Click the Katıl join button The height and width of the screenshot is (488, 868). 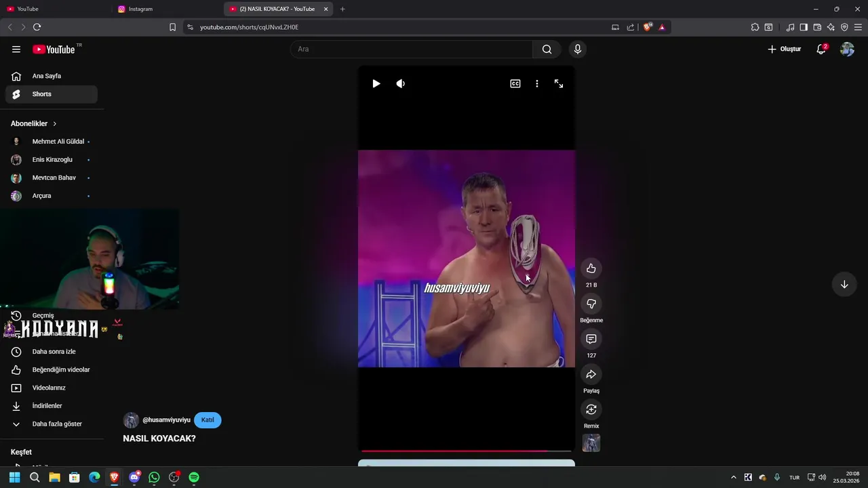click(x=208, y=420)
